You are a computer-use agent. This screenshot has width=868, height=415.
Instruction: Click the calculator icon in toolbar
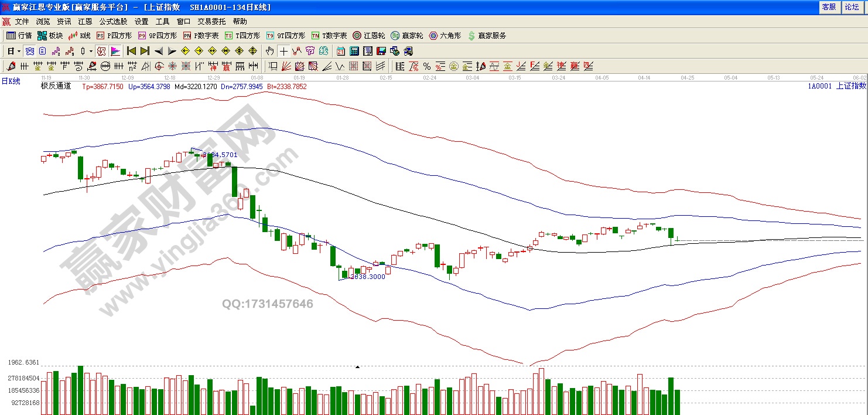pos(355,51)
